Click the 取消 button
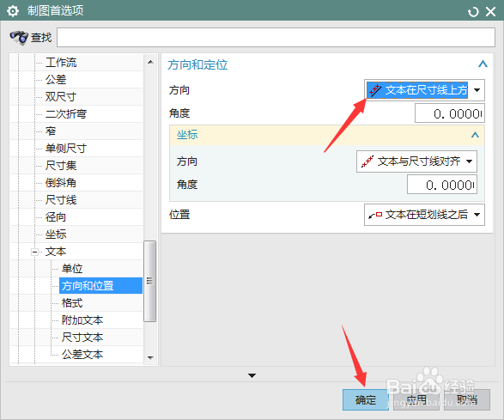The height and width of the screenshot is (420, 504). (x=467, y=399)
